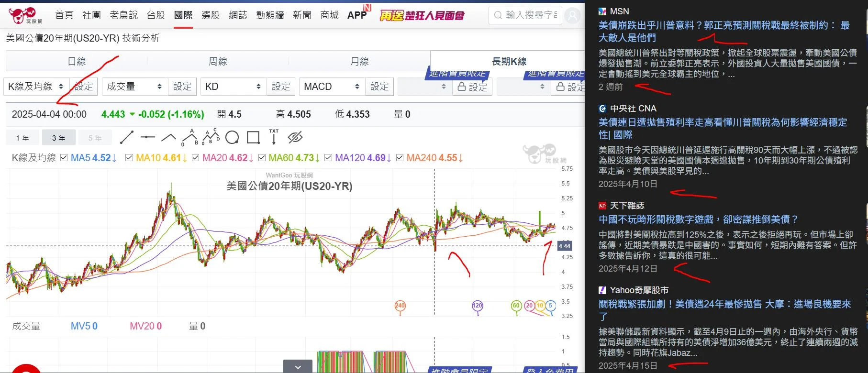Open CNA article 美債連日遭拋售

[723, 129]
